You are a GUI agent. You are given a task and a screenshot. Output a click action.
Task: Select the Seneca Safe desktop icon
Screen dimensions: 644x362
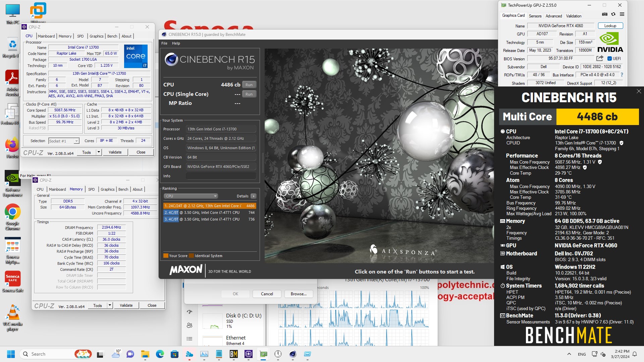pyautogui.click(x=13, y=282)
